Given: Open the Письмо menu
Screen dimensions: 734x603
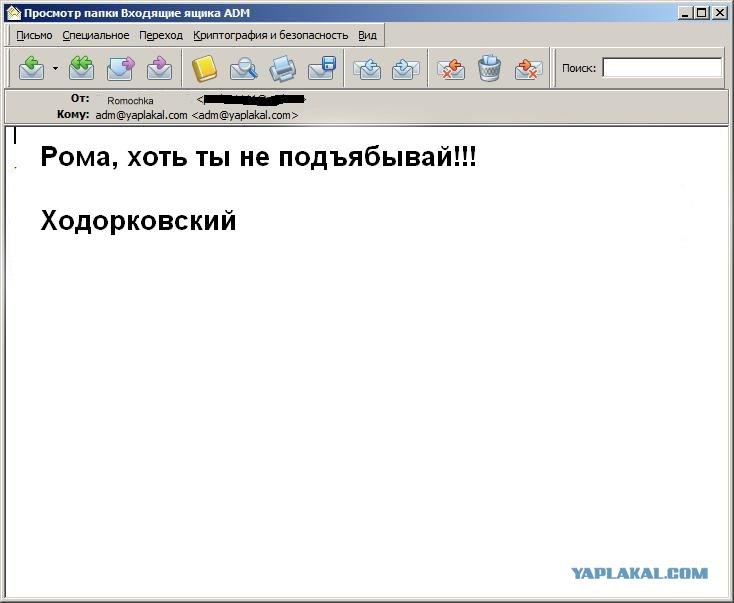Looking at the screenshot, I should [x=34, y=35].
